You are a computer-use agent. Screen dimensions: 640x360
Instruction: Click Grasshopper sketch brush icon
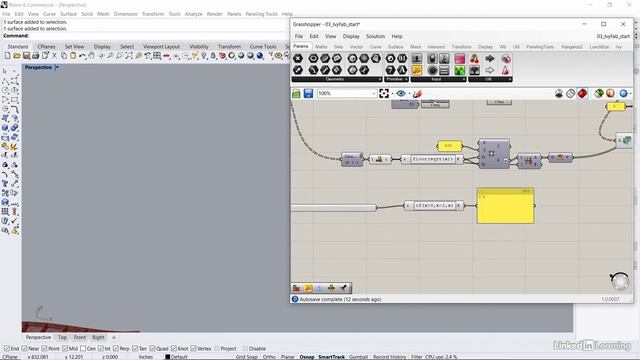[x=417, y=93]
